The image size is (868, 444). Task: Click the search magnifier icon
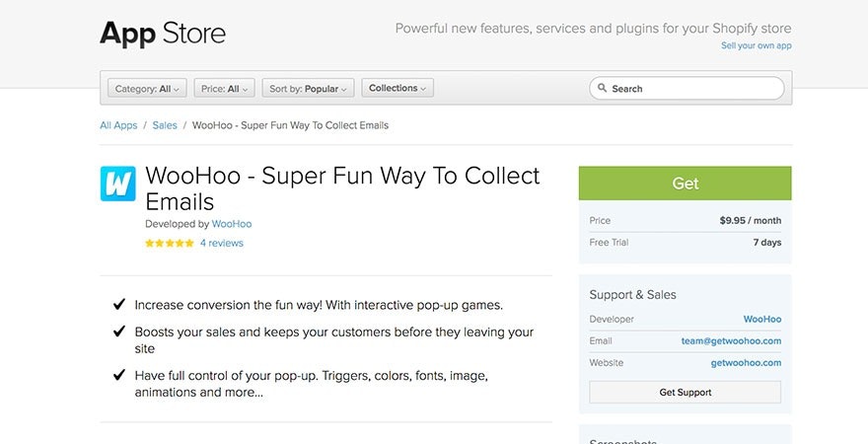click(x=601, y=89)
